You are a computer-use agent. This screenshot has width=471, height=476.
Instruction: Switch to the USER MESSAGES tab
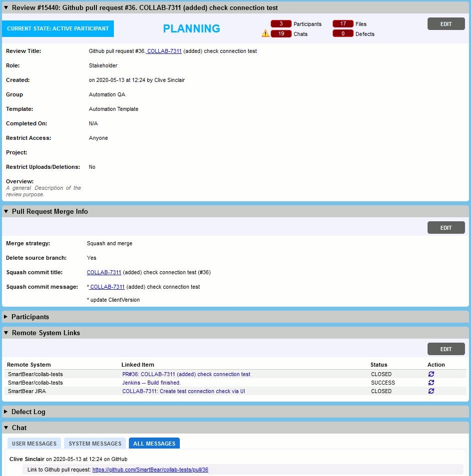pos(34,443)
